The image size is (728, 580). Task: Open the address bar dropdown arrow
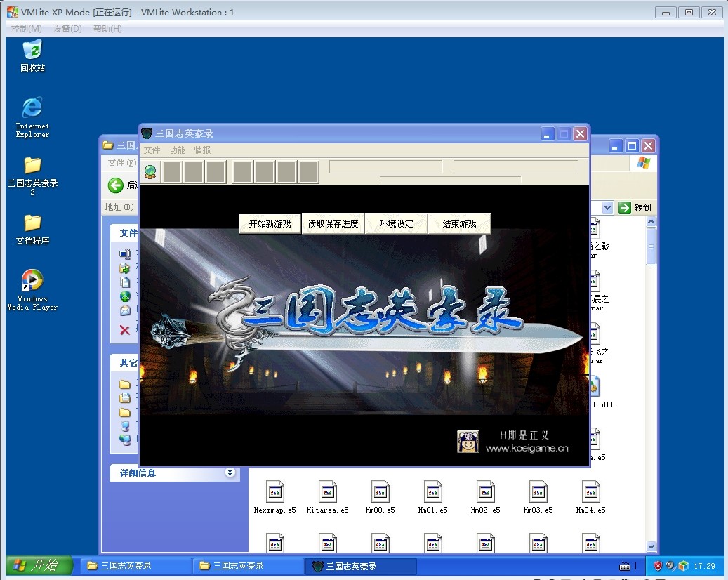pyautogui.click(x=607, y=208)
